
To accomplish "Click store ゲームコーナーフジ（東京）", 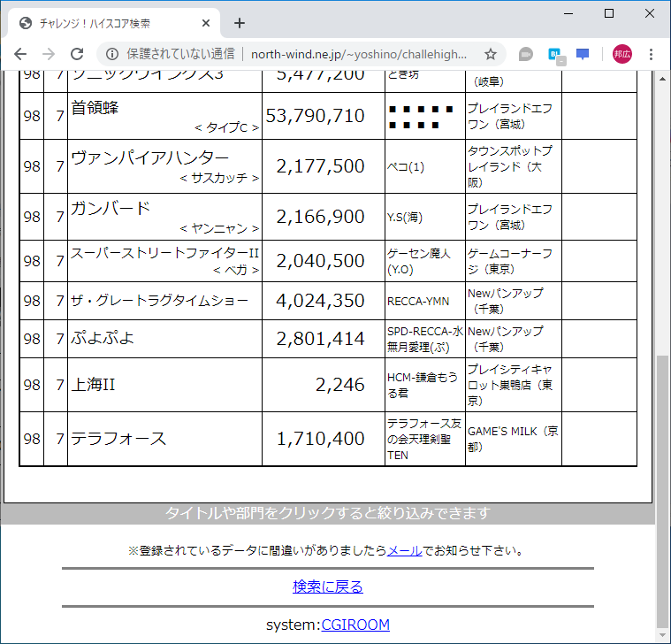I will tap(510, 261).
